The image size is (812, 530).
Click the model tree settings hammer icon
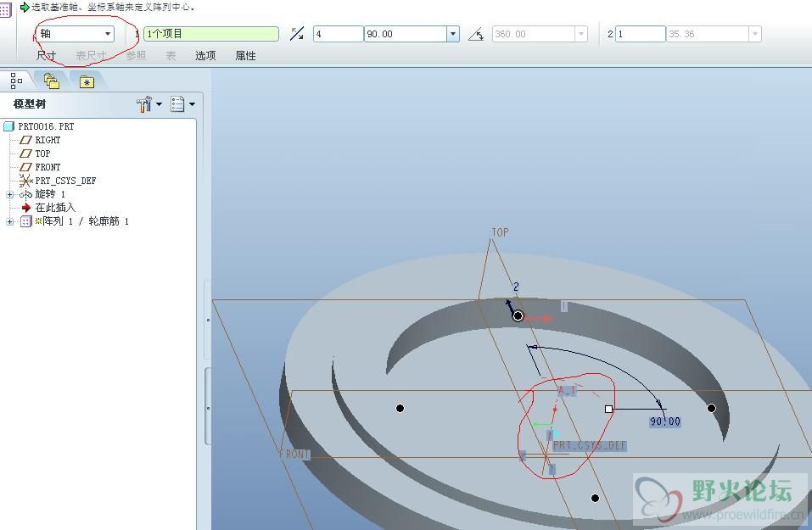click(144, 104)
